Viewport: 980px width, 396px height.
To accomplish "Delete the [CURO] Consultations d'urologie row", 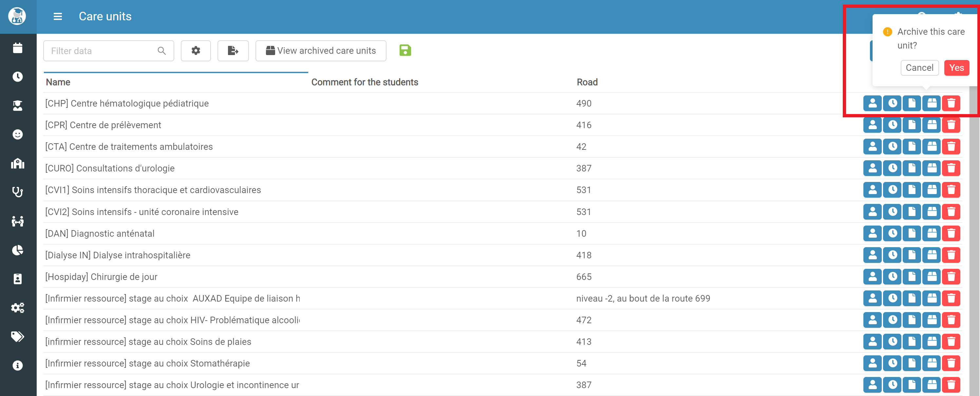I will 951,168.
